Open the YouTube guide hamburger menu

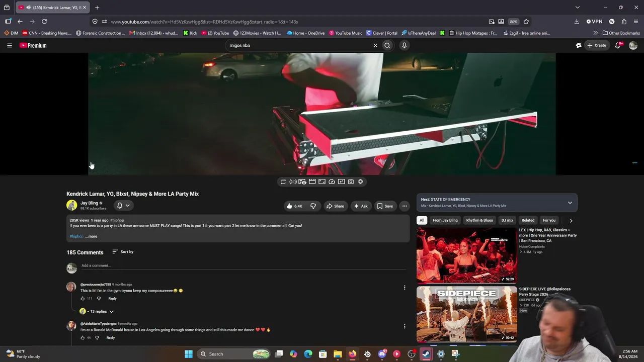[x=9, y=45]
